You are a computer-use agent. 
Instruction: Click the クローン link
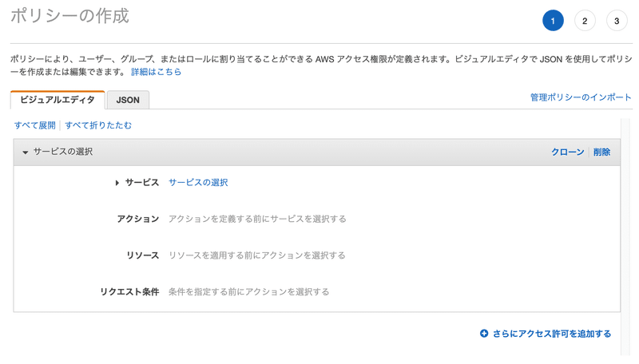(x=568, y=152)
